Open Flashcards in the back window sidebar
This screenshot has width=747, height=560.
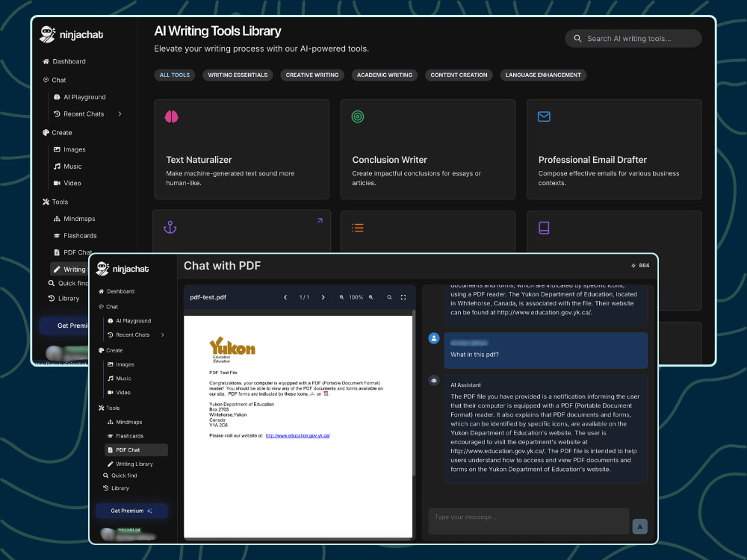coord(75,236)
